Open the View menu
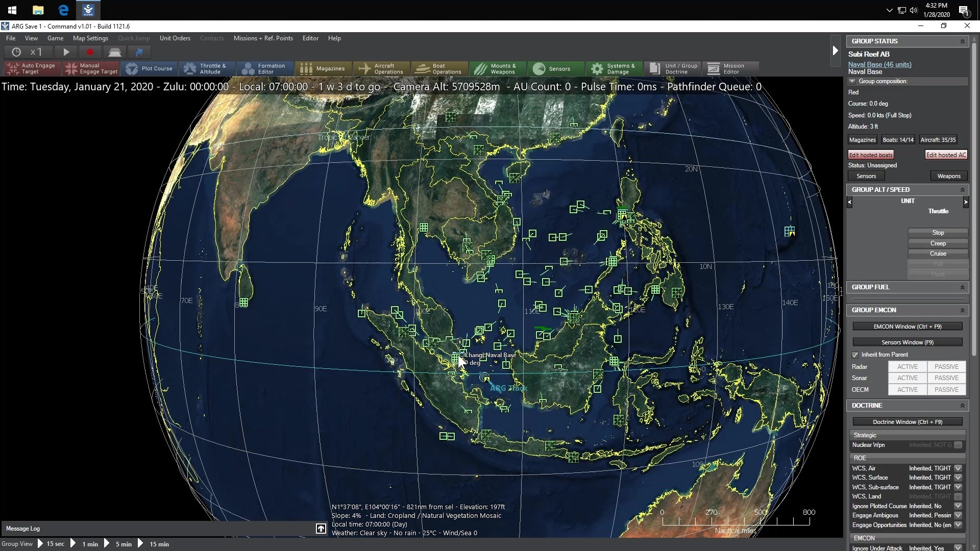The image size is (980, 551). tap(31, 38)
